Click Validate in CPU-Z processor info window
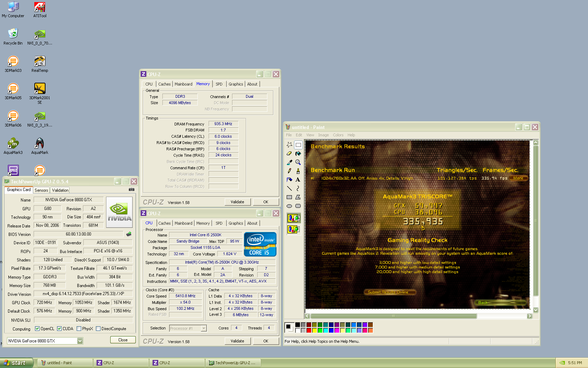 [x=237, y=341]
